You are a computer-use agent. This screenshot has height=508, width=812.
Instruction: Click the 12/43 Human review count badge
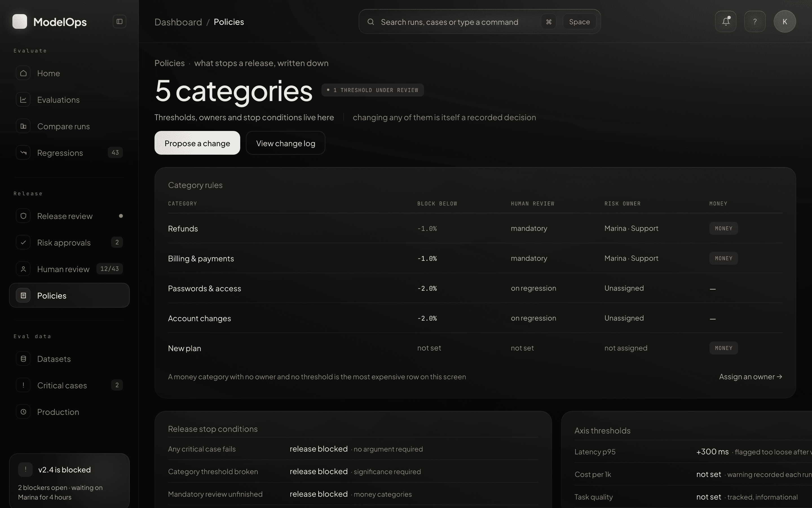click(x=109, y=269)
